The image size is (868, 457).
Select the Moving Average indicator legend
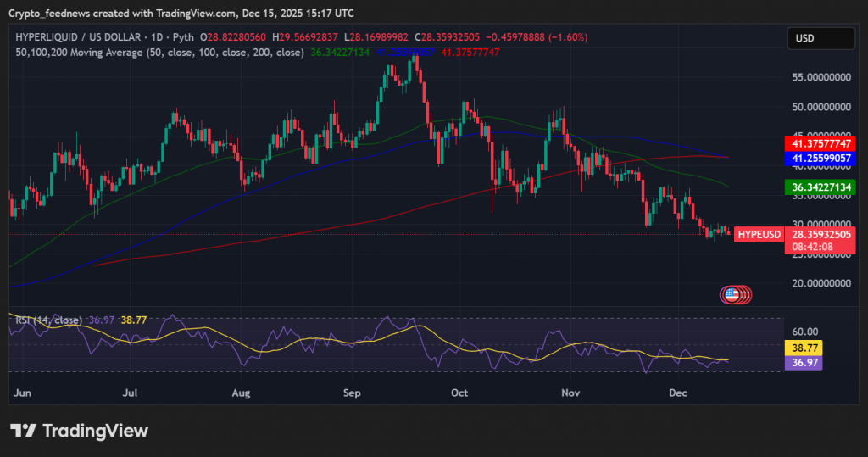[x=159, y=53]
